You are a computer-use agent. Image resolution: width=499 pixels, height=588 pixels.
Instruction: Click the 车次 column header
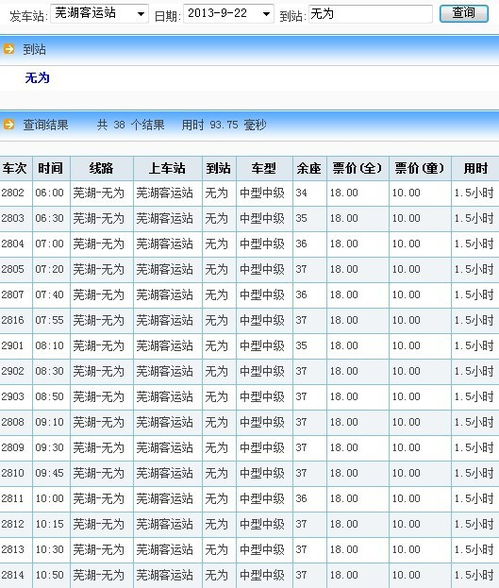[15, 168]
